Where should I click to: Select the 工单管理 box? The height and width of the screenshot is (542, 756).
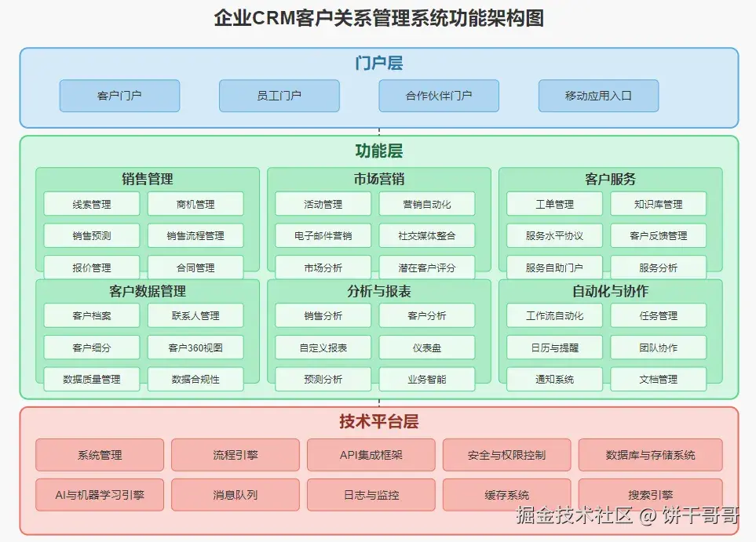pyautogui.click(x=554, y=204)
